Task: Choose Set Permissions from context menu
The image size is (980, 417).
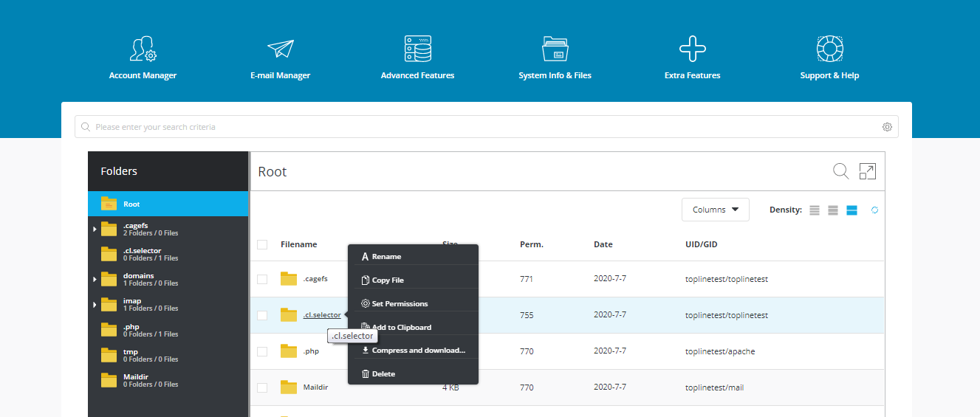Action: pyautogui.click(x=414, y=303)
